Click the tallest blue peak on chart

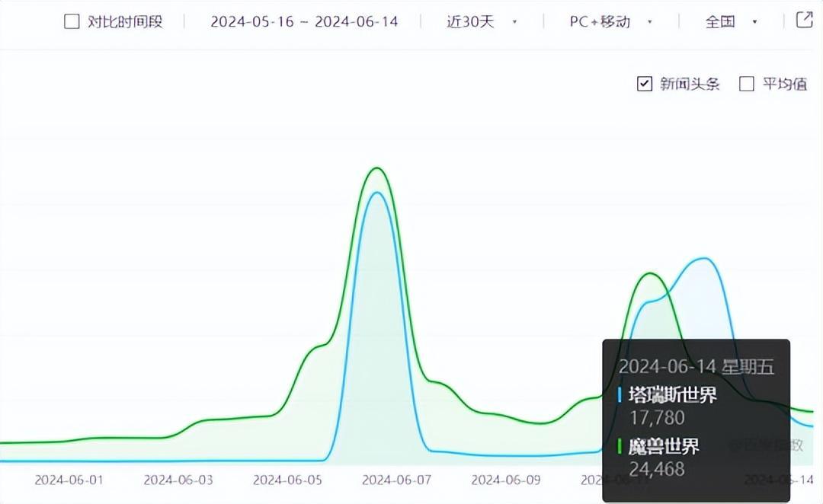click(375, 193)
